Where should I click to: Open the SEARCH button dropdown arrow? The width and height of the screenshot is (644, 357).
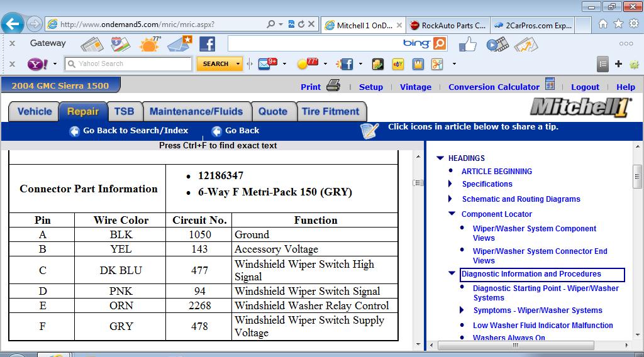238,64
